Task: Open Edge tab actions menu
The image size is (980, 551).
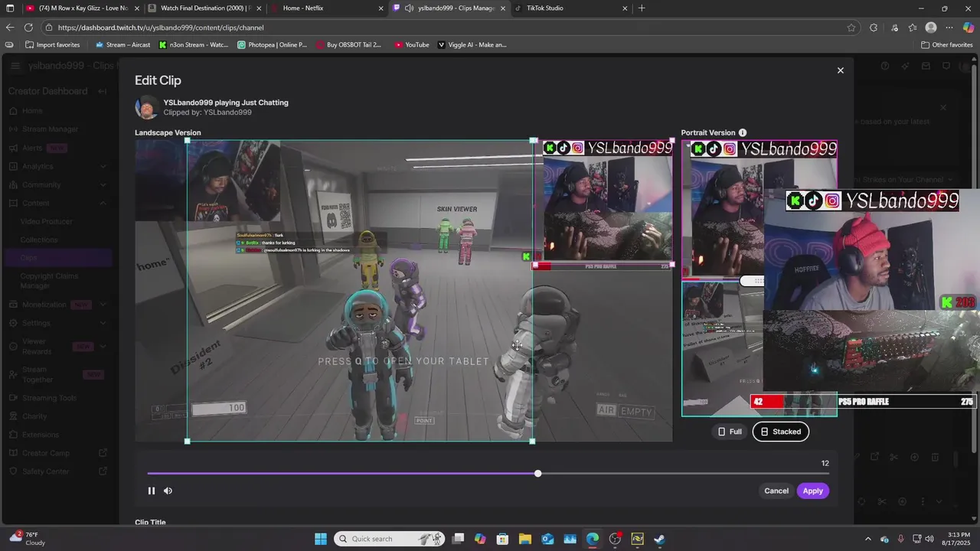Action: pyautogui.click(x=10, y=8)
